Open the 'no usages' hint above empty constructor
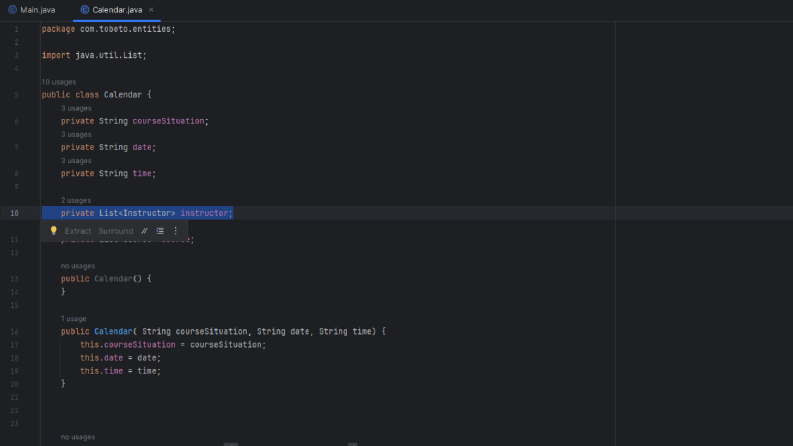The image size is (793, 446). [x=78, y=266]
